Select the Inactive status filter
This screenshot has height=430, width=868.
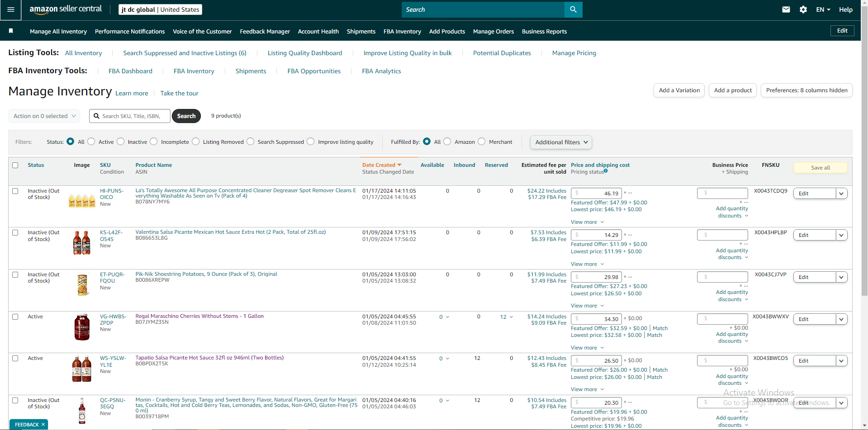coord(121,142)
